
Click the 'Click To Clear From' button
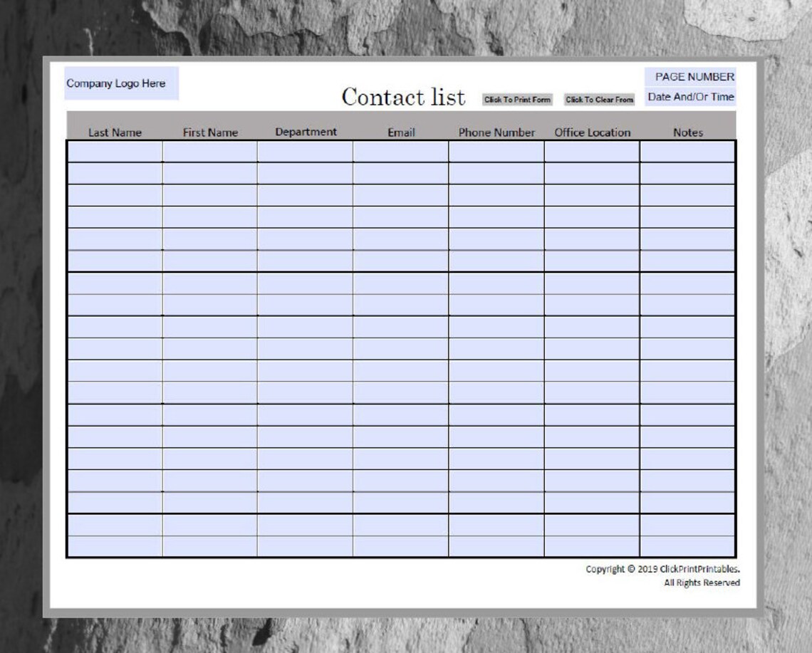598,99
